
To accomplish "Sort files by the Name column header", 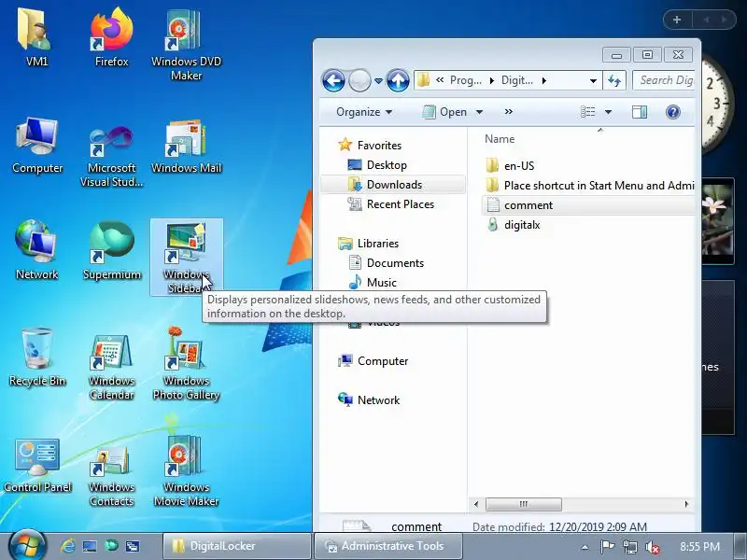I will click(500, 138).
